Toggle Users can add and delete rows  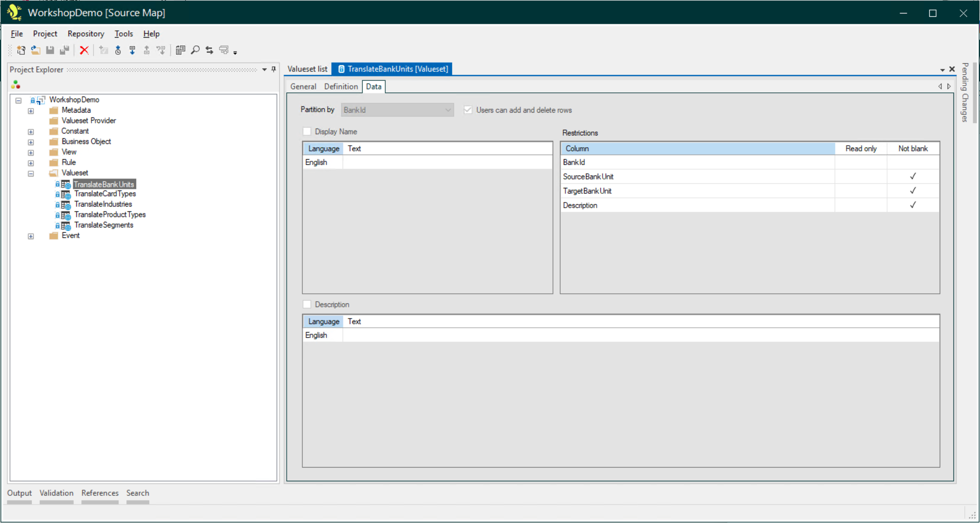468,110
